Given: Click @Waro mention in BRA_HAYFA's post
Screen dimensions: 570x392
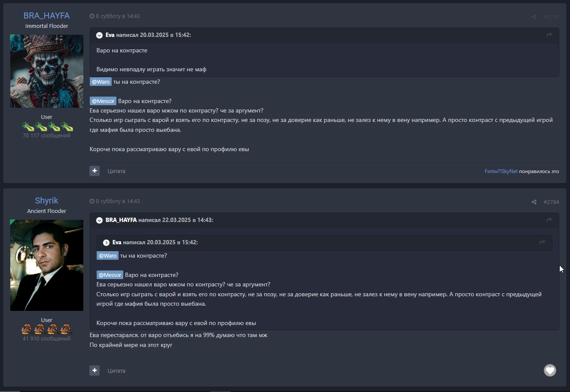Looking at the screenshot, I should pyautogui.click(x=101, y=82).
